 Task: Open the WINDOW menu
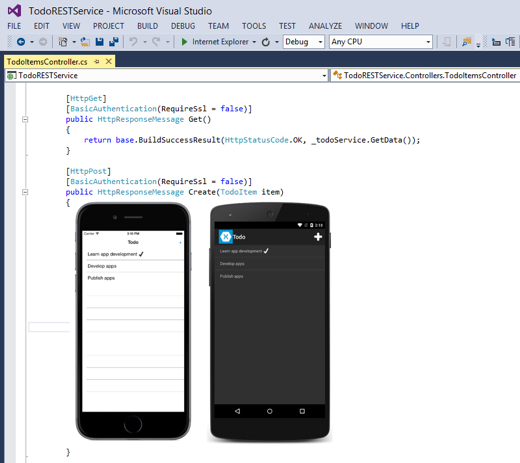pos(371,26)
